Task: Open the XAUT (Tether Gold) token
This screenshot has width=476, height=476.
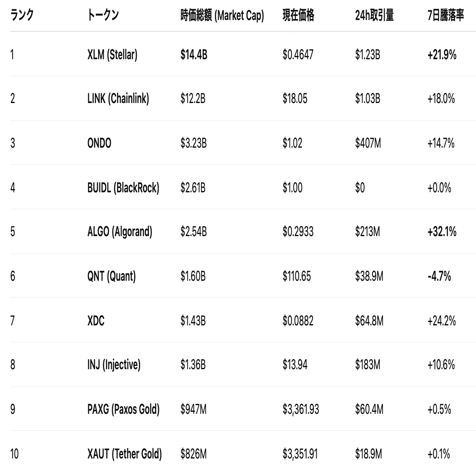Action: tap(124, 454)
